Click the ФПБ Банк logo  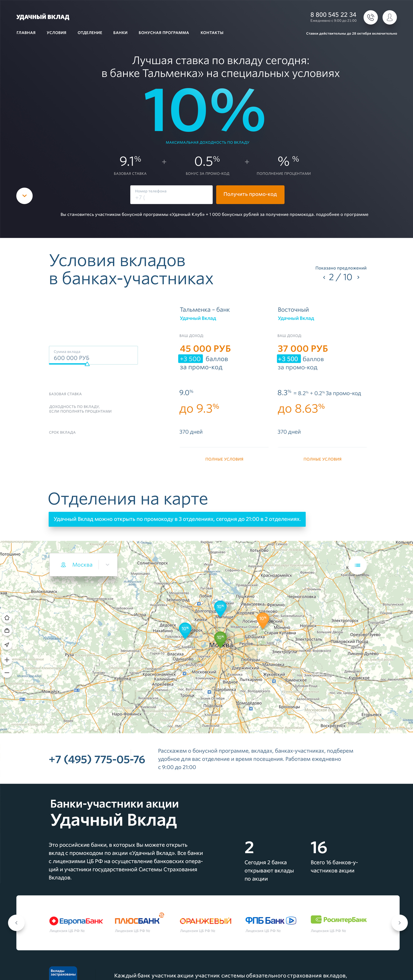click(271, 921)
